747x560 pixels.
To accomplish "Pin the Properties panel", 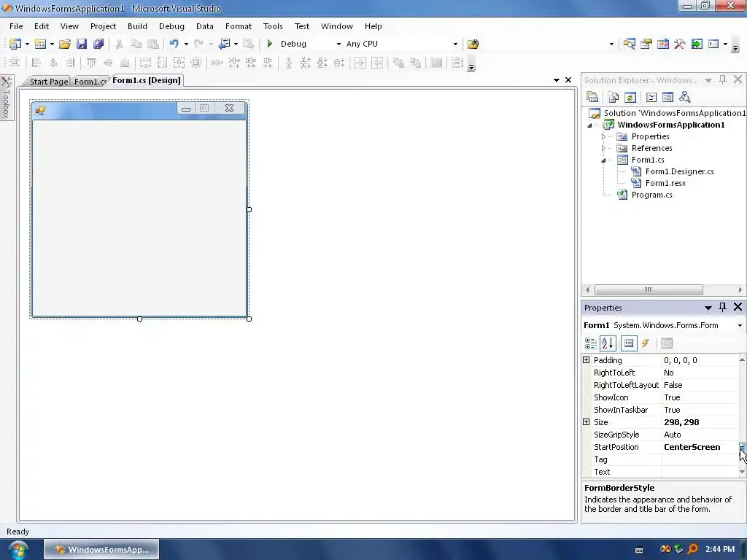I will click(722, 307).
